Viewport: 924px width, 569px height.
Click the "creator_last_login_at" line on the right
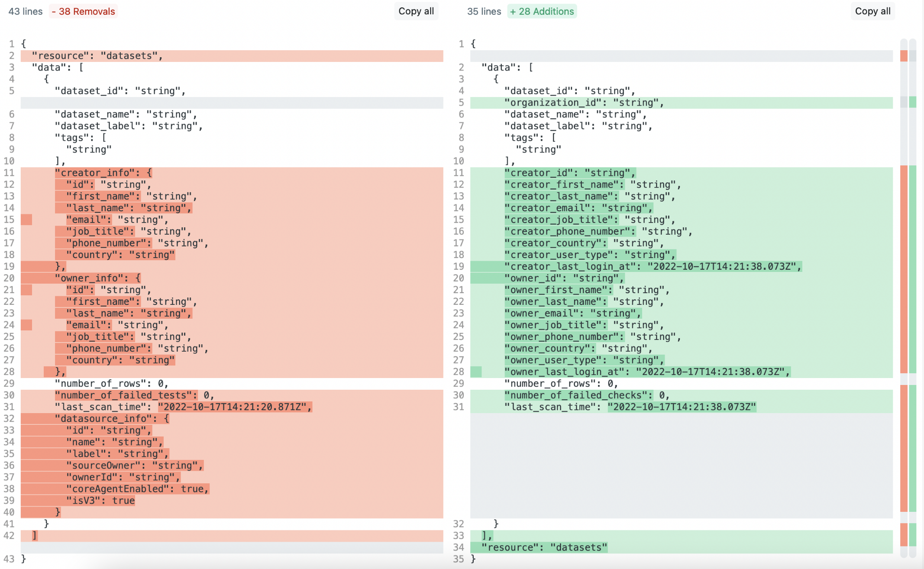[x=653, y=266]
